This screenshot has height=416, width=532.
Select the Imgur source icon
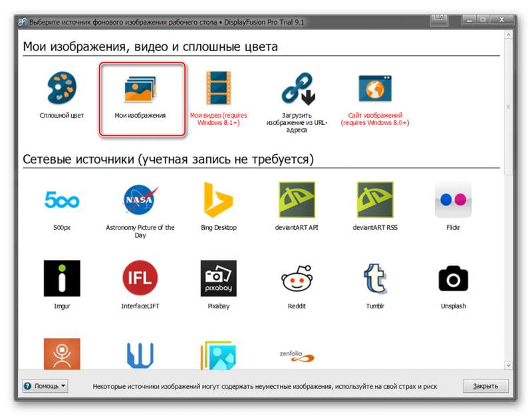pyautogui.click(x=62, y=278)
